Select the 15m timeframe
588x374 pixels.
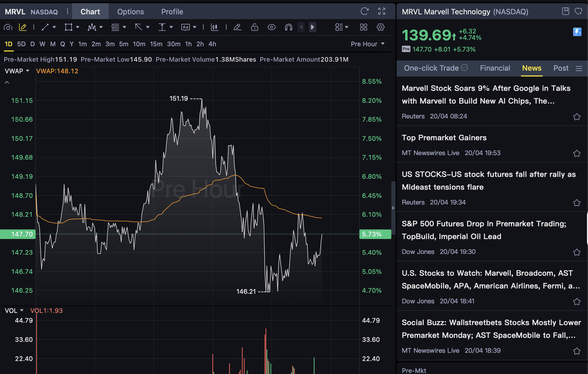[156, 44]
